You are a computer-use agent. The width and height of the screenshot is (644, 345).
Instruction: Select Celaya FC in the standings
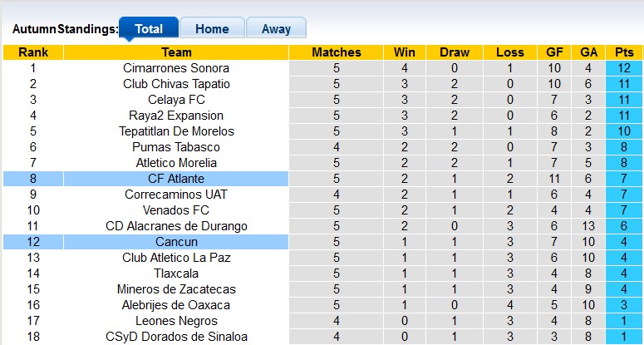176,100
